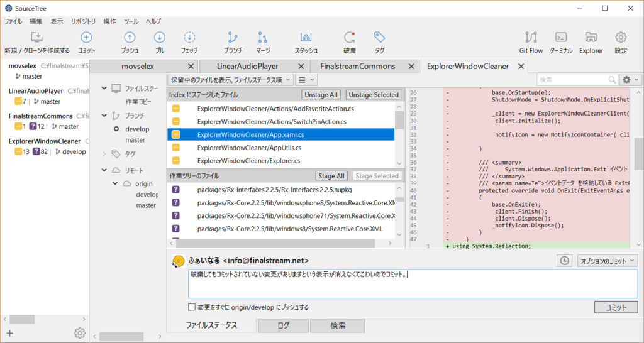The width and height of the screenshot is (644, 343).
Task: Open the list view mode dropdown
Action: (306, 80)
